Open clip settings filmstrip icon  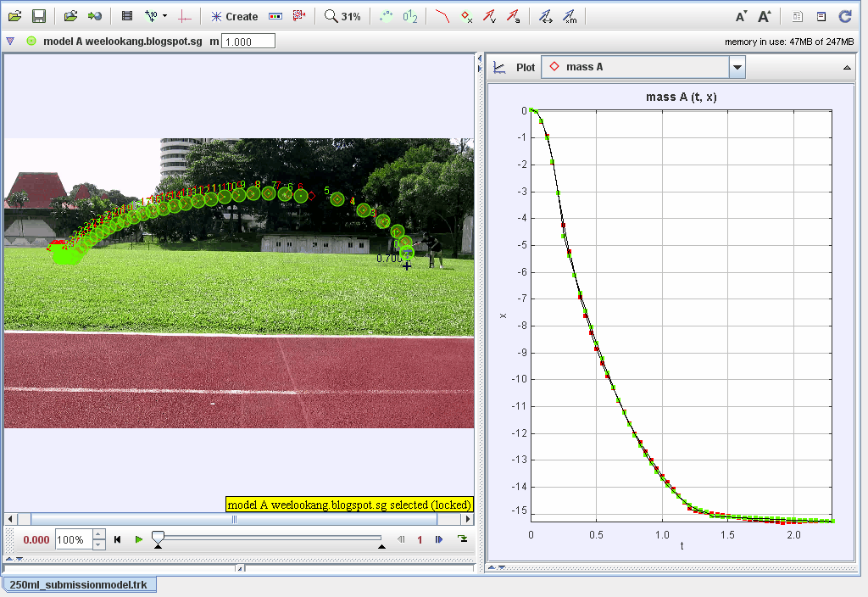127,16
